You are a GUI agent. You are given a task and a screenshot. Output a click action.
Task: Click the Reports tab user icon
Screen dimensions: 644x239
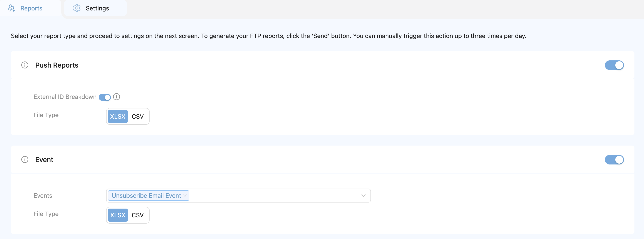click(11, 8)
